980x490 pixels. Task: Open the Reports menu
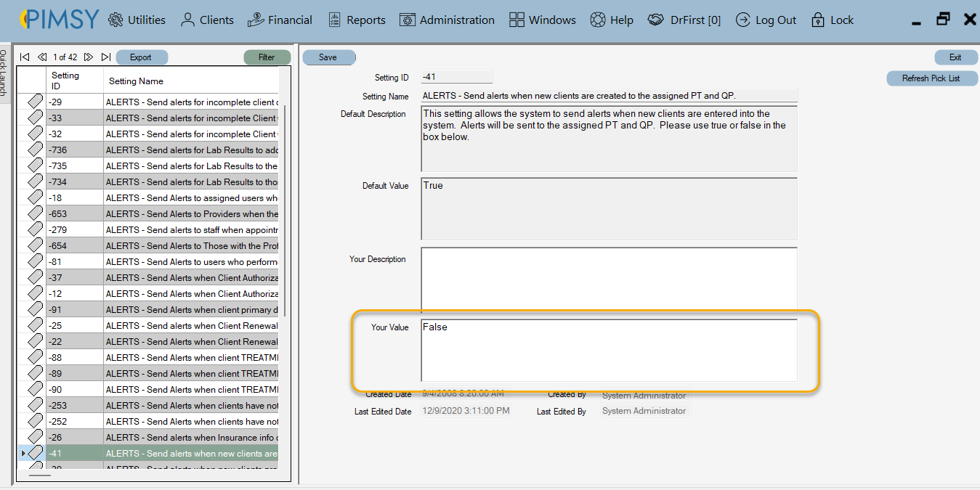coord(356,20)
